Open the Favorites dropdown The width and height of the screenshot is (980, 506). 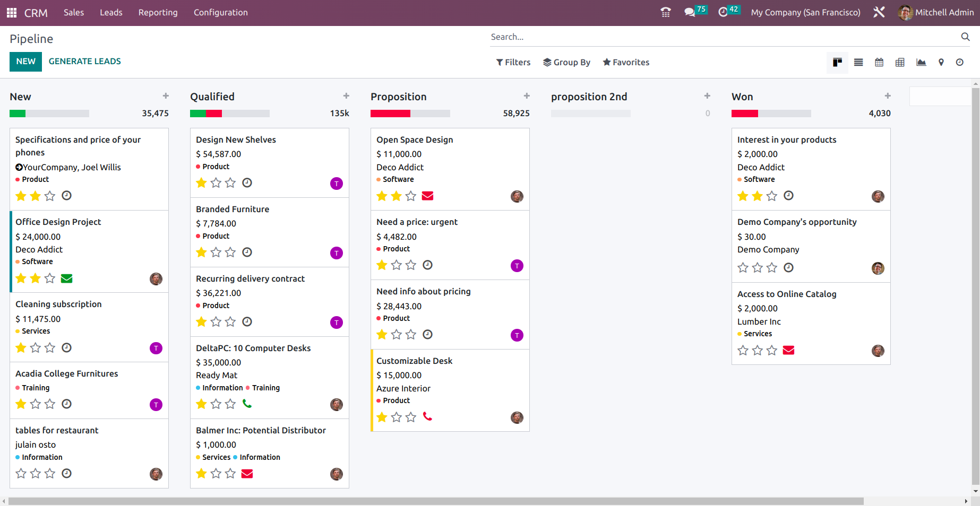pos(626,62)
